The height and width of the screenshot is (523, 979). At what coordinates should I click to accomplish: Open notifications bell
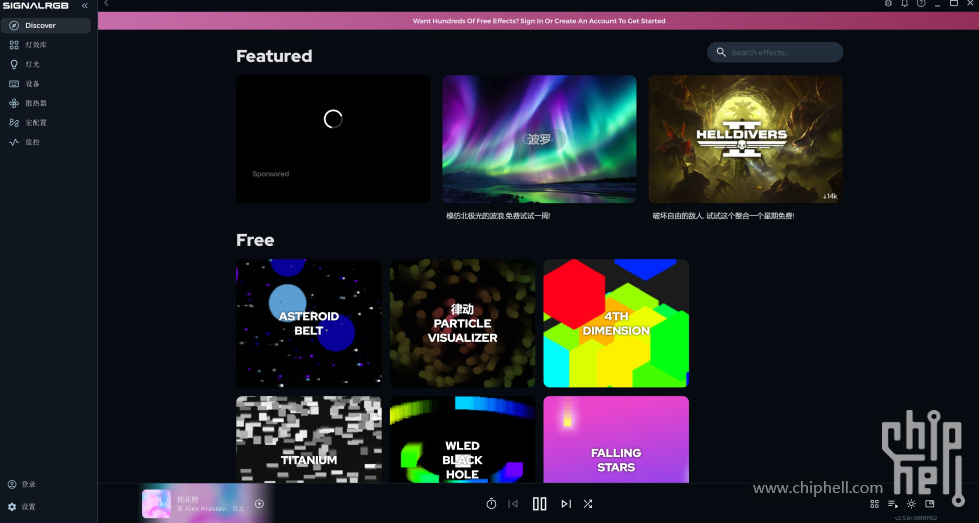[x=904, y=4]
